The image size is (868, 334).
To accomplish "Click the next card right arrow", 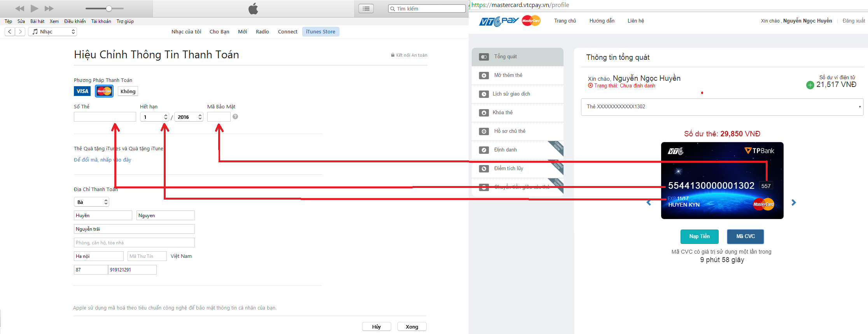I will [794, 203].
